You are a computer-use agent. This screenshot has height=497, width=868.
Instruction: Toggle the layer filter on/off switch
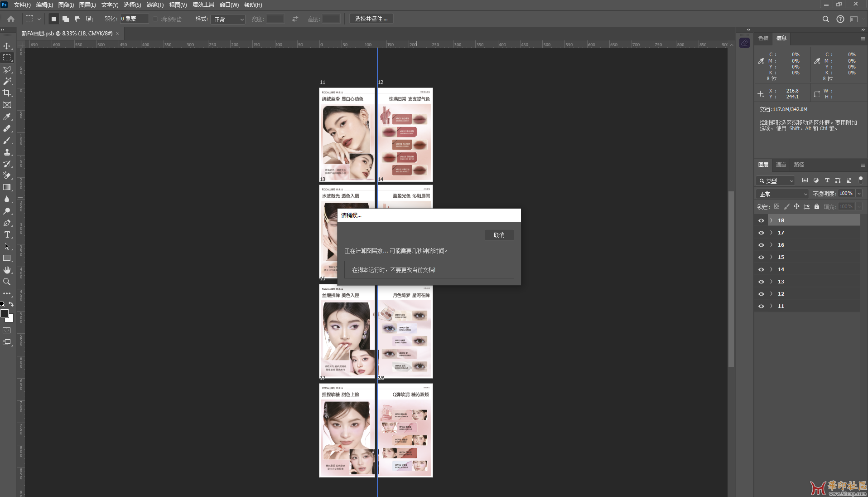tap(860, 180)
